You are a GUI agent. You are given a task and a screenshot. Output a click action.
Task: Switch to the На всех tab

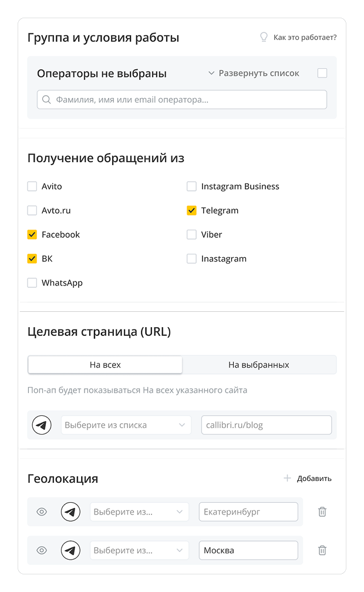105,365
